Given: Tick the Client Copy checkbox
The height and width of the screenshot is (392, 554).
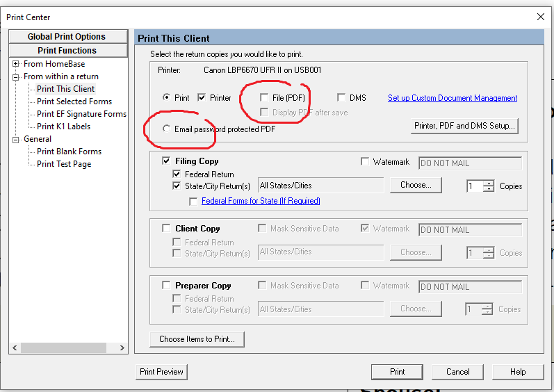Looking at the screenshot, I should point(166,229).
